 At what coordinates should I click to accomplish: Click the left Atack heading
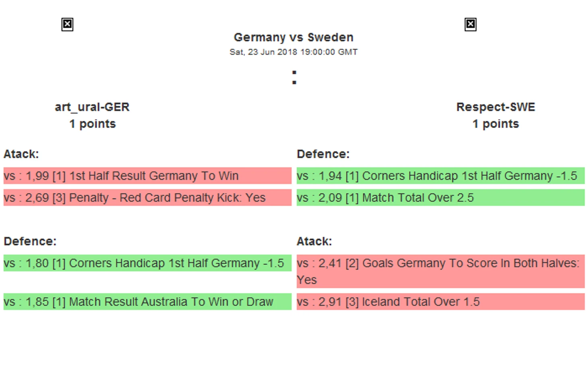pyautogui.click(x=21, y=154)
